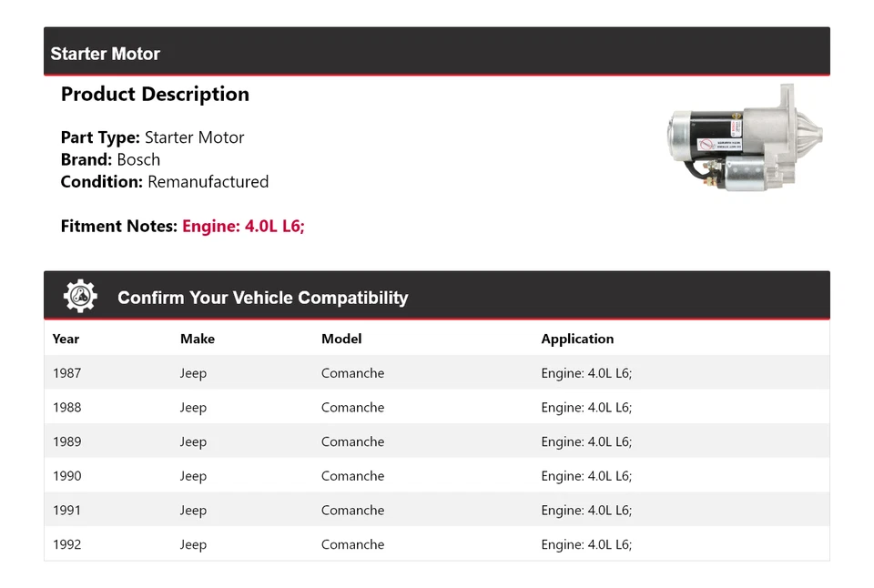Select the 1987 Jeep Comanche row
874x588 pixels.
coord(437,372)
